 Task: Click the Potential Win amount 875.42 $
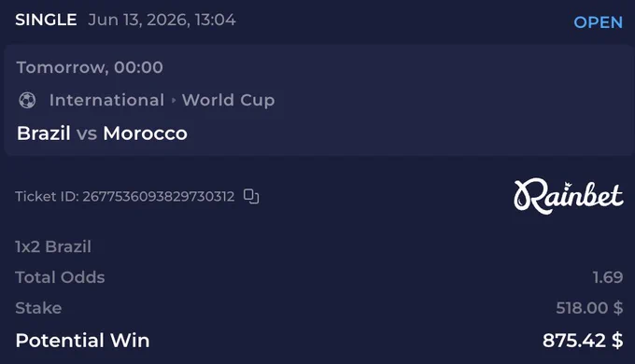click(x=583, y=341)
